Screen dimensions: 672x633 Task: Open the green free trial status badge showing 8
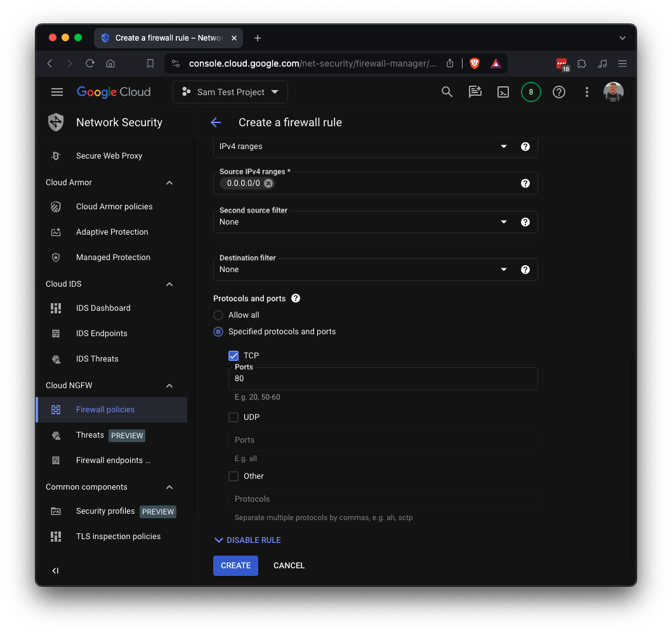tap(531, 92)
